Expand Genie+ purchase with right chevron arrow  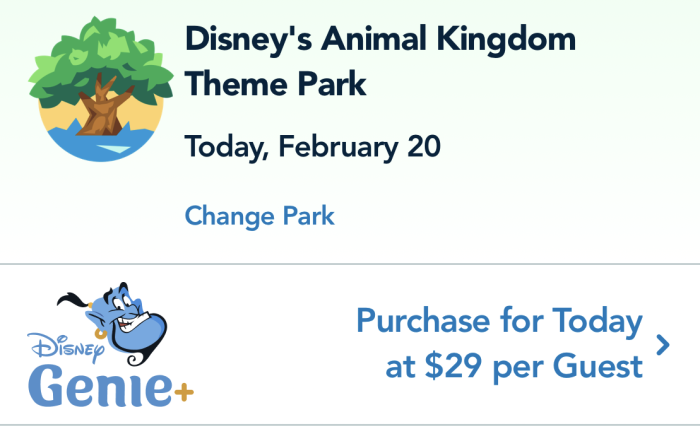pos(663,345)
